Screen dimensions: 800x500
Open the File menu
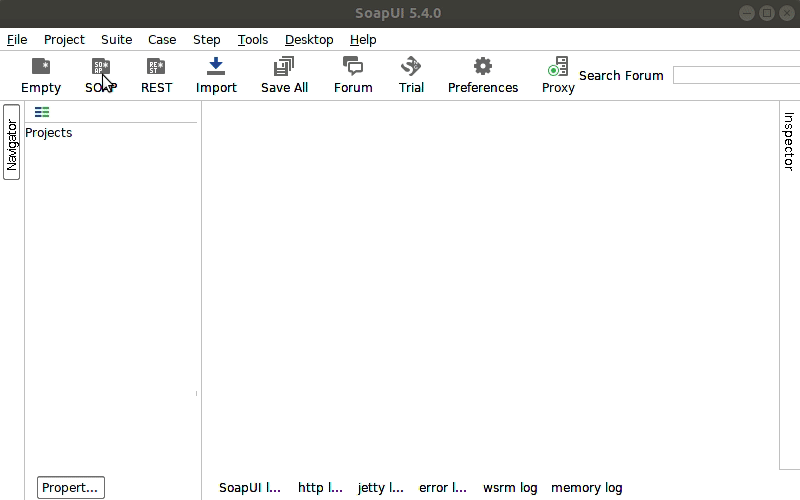click(x=17, y=39)
